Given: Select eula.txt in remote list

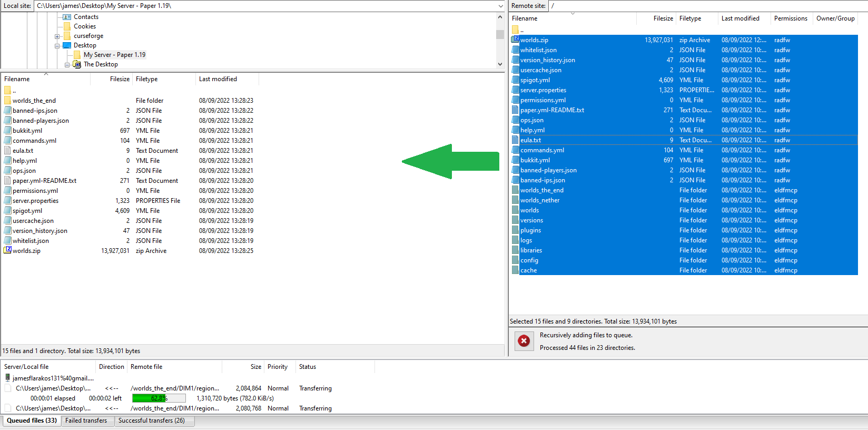Looking at the screenshot, I should (684, 140).
